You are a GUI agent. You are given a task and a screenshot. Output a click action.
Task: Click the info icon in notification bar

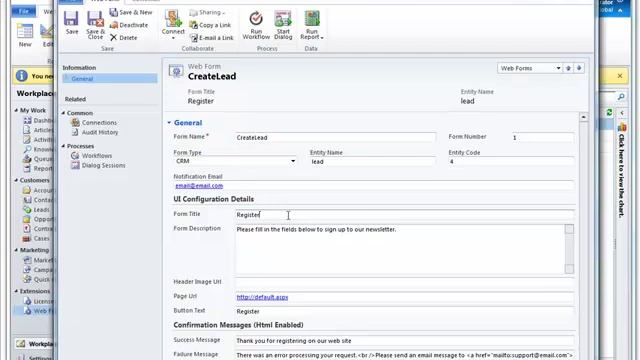click(22, 76)
